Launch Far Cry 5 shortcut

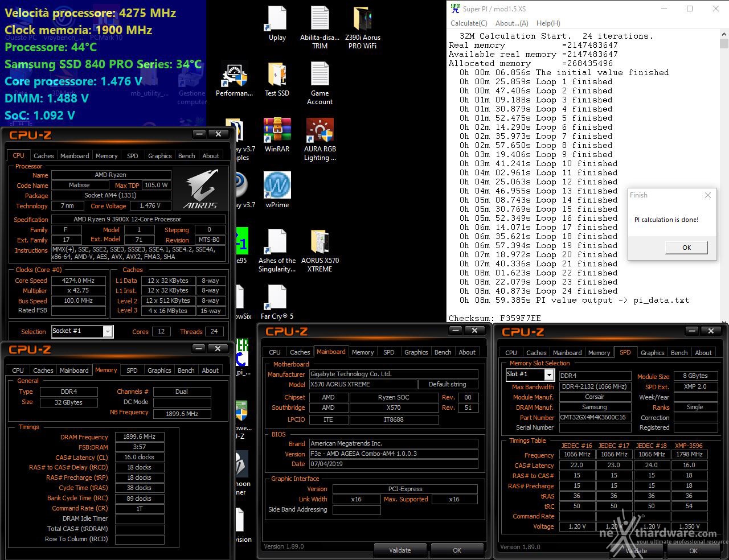(x=277, y=303)
